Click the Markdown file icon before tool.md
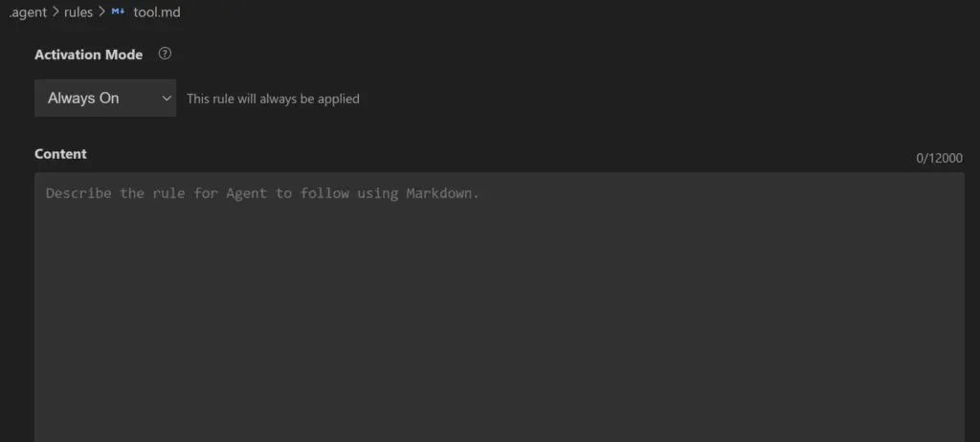Viewport: 980px width, 442px height. [119, 12]
